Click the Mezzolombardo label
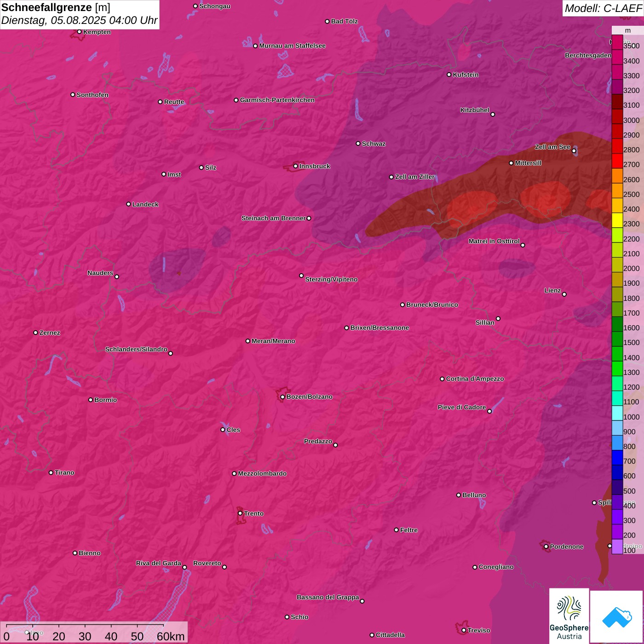 pyautogui.click(x=262, y=473)
